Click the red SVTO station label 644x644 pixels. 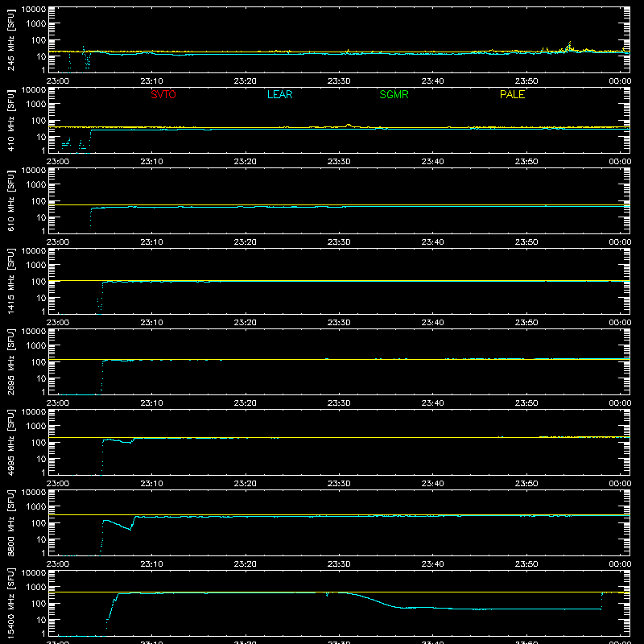coord(163,94)
